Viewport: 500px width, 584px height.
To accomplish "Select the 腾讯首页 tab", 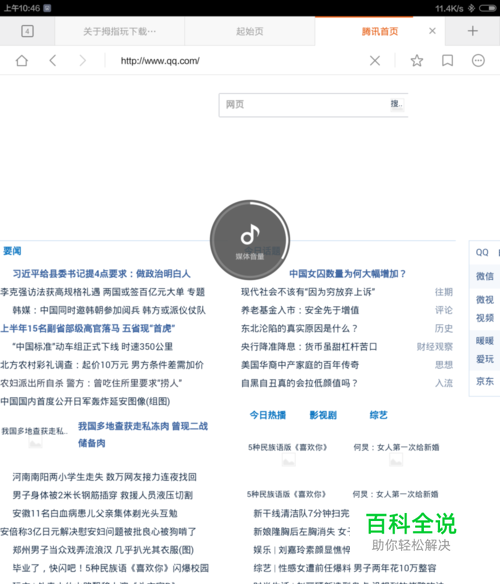I will tap(380, 31).
